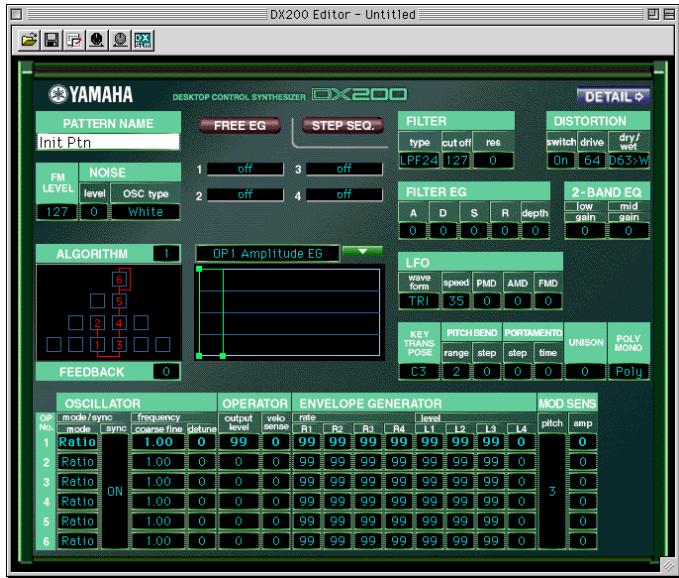Click the portamento time value
The image size is (679, 578).
tap(548, 371)
